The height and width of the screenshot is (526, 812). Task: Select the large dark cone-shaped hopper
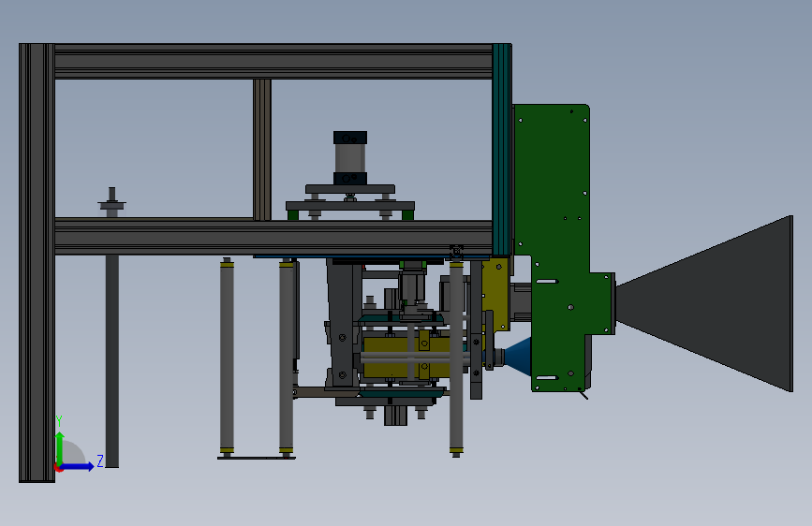pyautogui.click(x=704, y=304)
